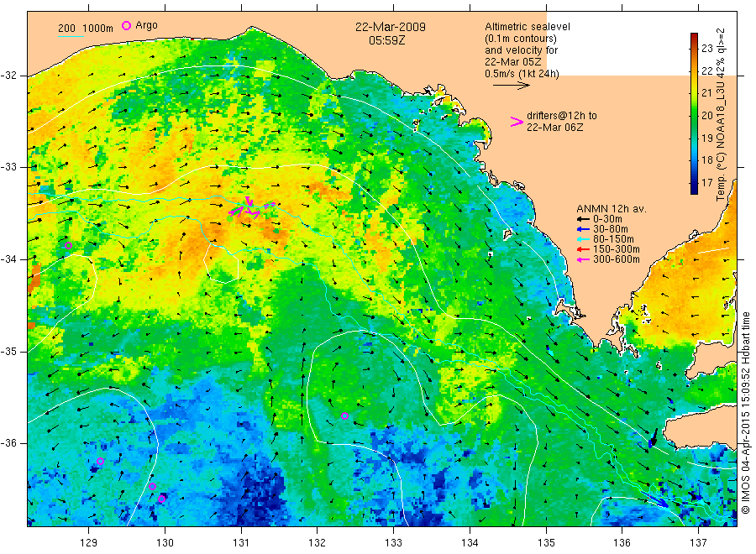Click Argo float marker near 35.7°S, 132.4°E
Screen dimensions: 756x554
344,416
